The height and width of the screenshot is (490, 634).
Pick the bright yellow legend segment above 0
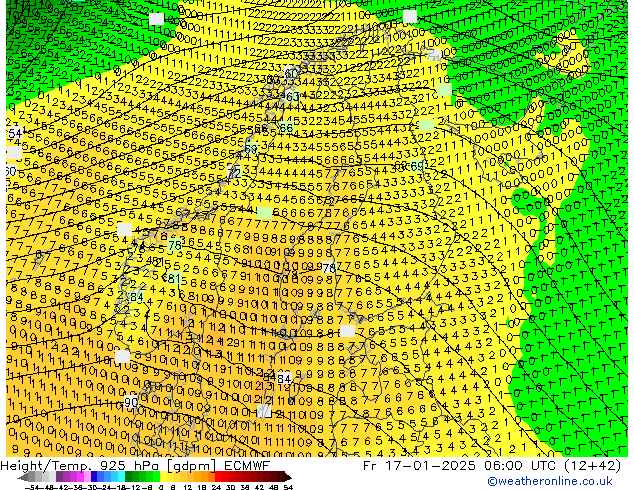pyautogui.click(x=163, y=476)
